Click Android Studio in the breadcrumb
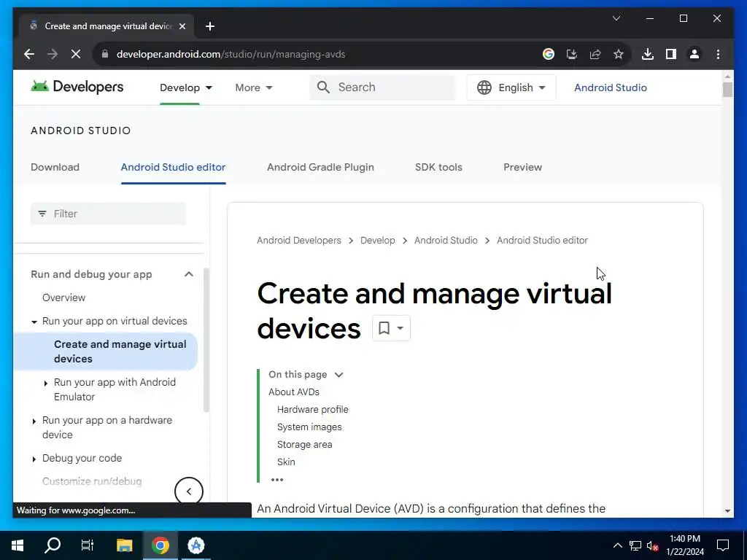 [x=446, y=241]
